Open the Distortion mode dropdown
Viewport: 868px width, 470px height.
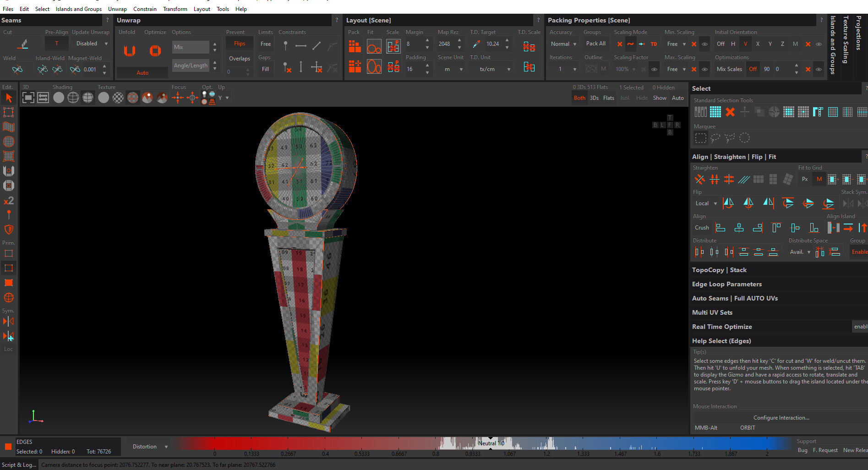tap(150, 447)
